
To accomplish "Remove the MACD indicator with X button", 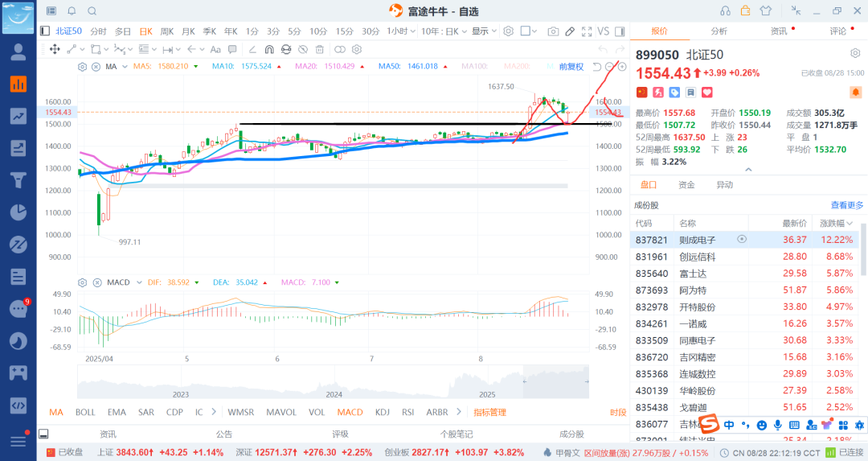I will tap(97, 282).
